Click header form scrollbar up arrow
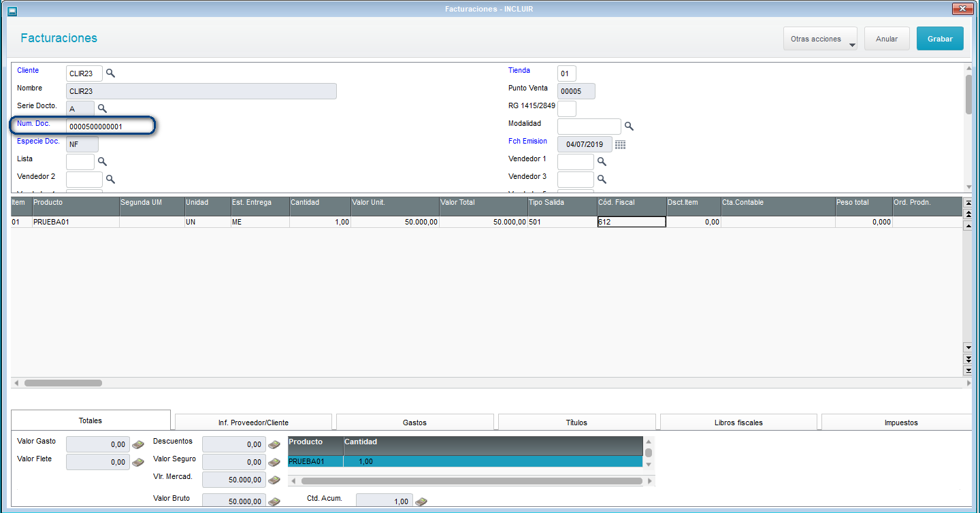980x513 pixels. [x=968, y=67]
